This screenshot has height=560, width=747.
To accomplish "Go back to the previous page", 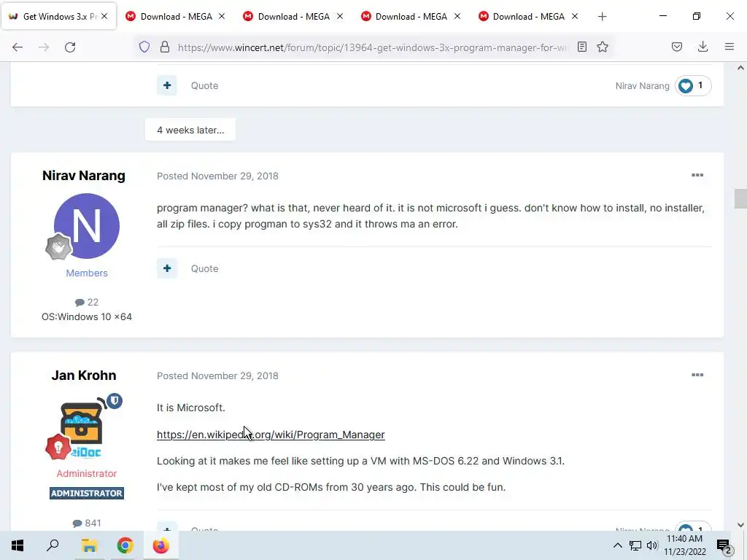I will click(x=18, y=47).
